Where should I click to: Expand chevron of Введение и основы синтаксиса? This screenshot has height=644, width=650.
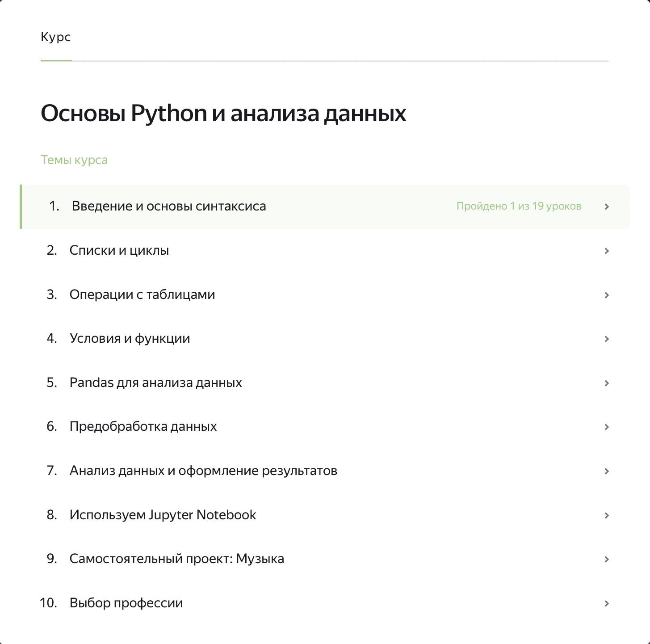[607, 206]
